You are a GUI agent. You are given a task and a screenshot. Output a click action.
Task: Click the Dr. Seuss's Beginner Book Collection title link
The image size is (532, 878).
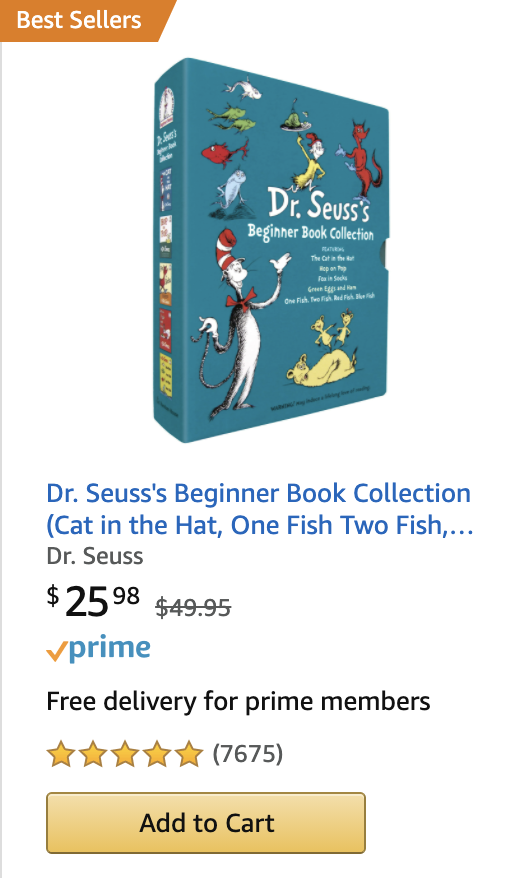[260, 509]
